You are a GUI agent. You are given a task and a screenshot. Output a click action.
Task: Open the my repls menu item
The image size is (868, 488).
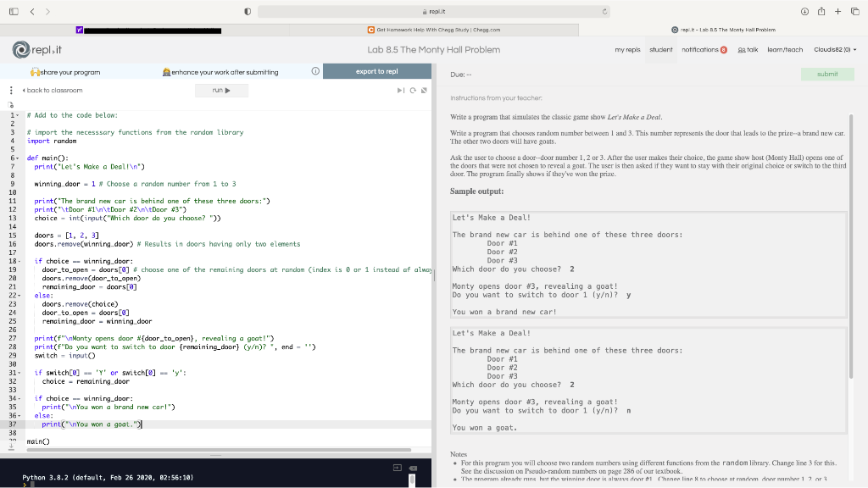tap(627, 50)
